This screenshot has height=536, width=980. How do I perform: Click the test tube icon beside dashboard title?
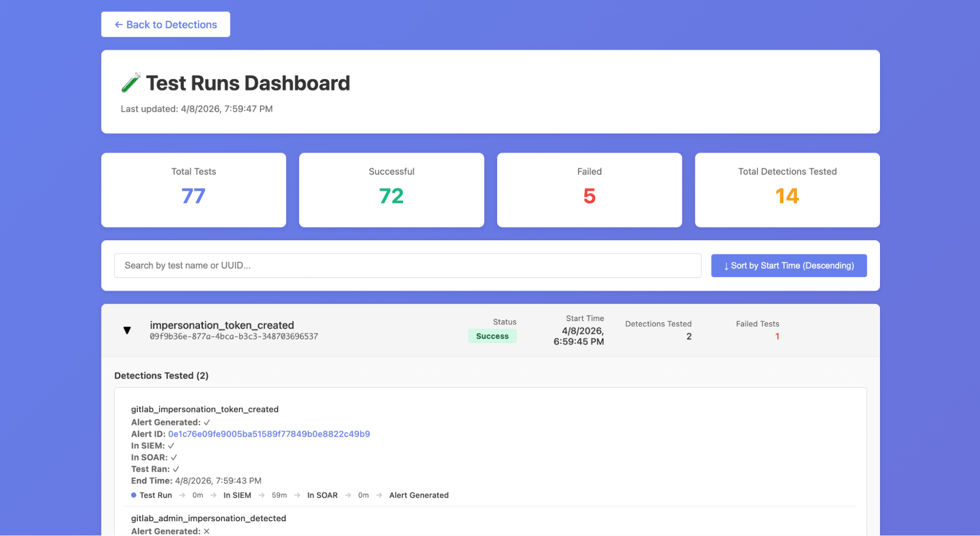tap(131, 83)
